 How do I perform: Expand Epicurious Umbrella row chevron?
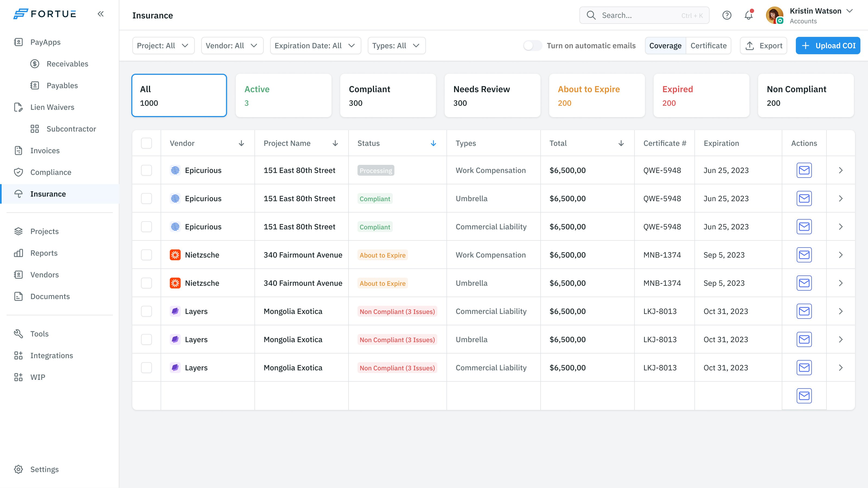pos(841,198)
